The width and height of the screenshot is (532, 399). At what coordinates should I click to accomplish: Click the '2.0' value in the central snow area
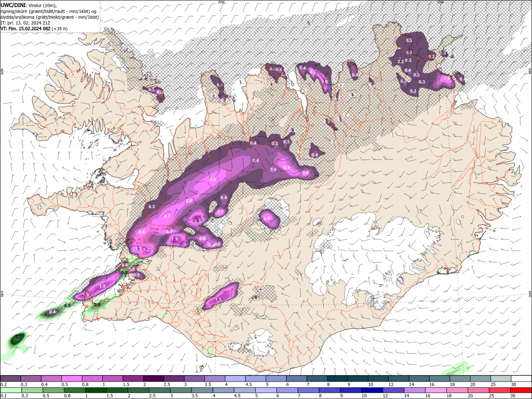tap(198, 221)
